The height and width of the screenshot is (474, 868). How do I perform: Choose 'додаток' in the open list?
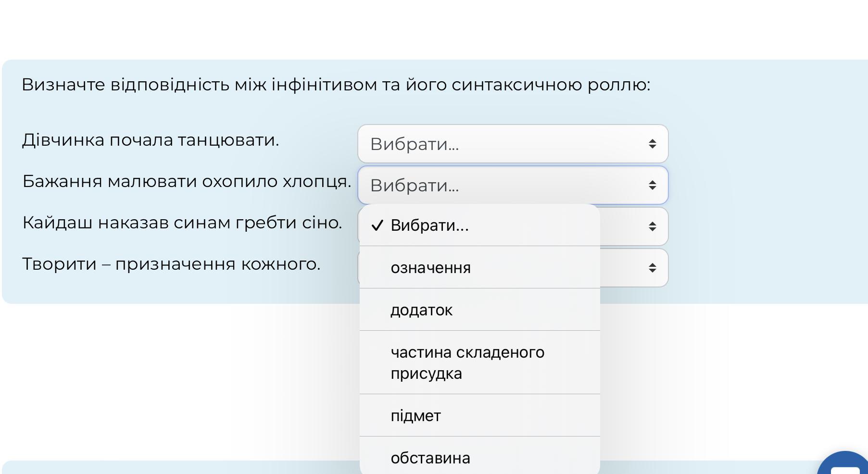pos(421,310)
